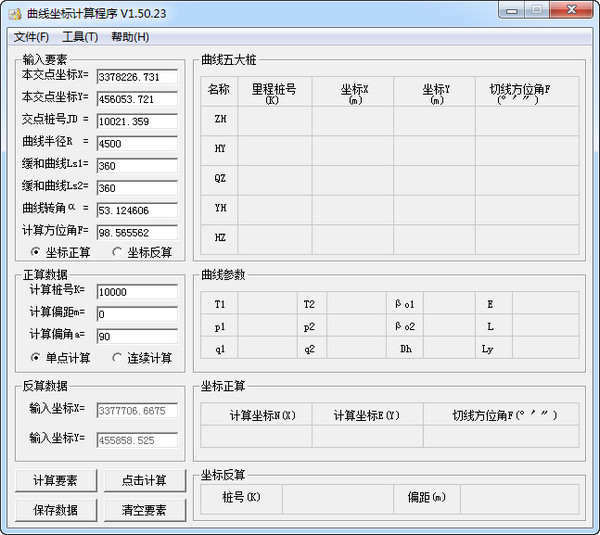Click the 保存数据 button

[55, 509]
